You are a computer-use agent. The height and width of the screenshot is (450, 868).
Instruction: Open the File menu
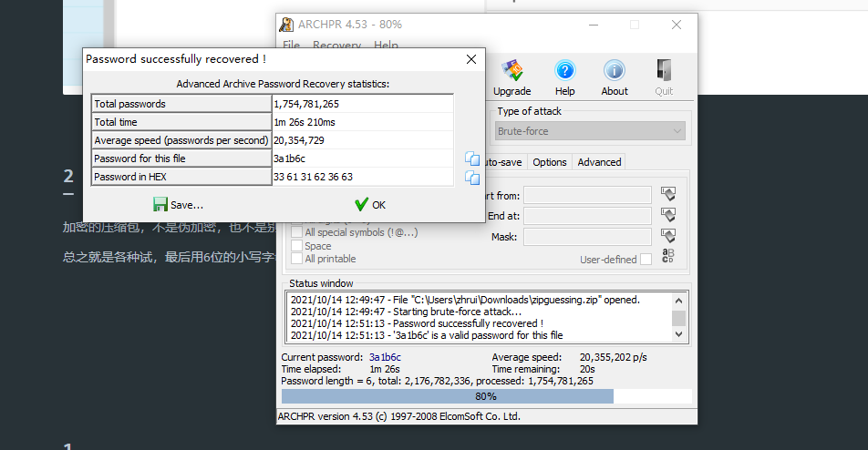(291, 45)
